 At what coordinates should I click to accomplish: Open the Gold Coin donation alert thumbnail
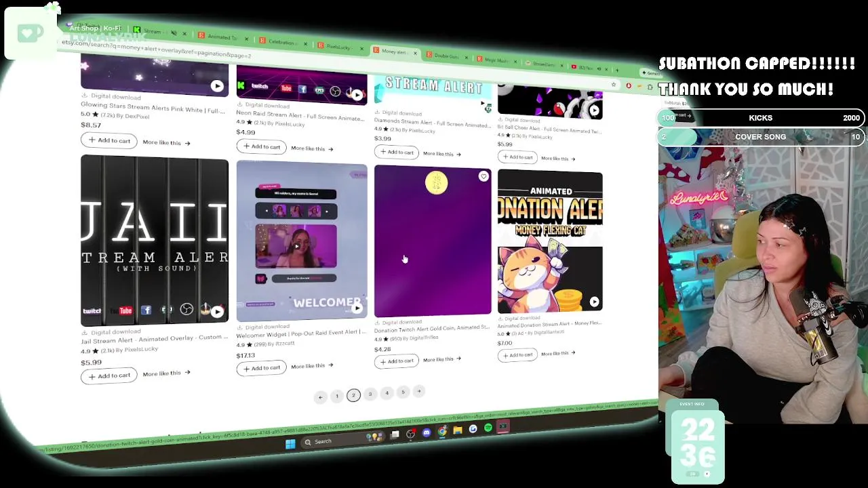[433, 241]
